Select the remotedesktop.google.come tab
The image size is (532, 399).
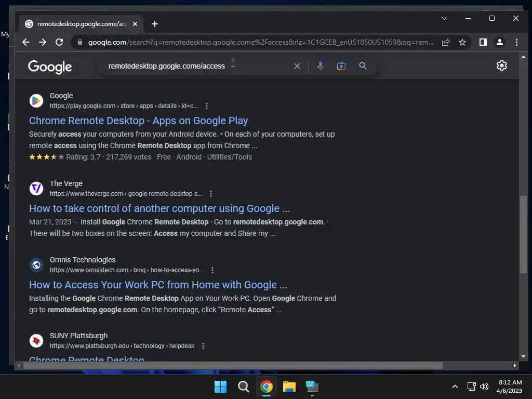click(x=82, y=24)
